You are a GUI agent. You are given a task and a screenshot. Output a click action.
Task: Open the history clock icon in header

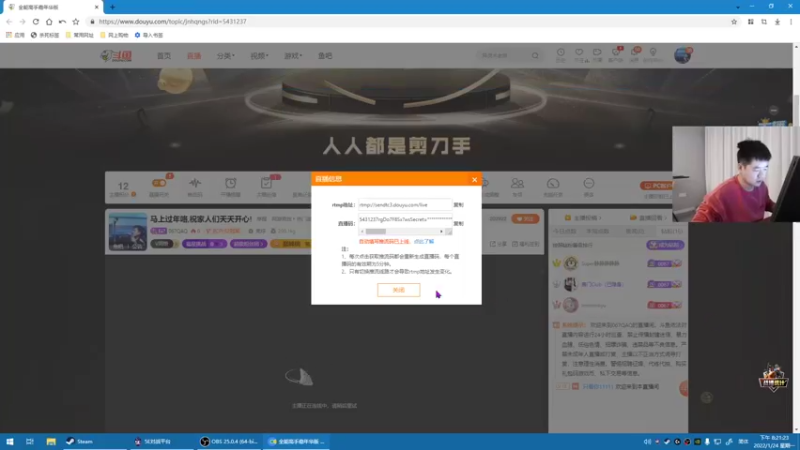click(x=561, y=52)
